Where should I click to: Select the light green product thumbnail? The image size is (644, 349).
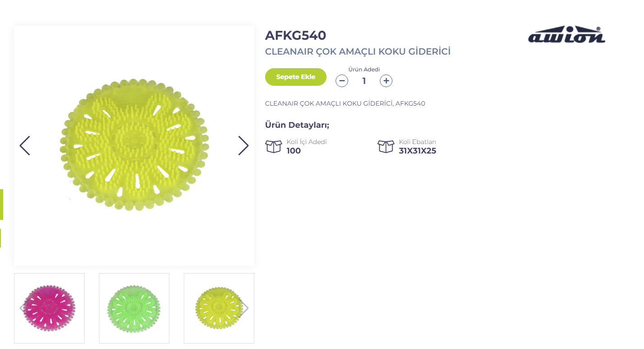[x=134, y=308]
